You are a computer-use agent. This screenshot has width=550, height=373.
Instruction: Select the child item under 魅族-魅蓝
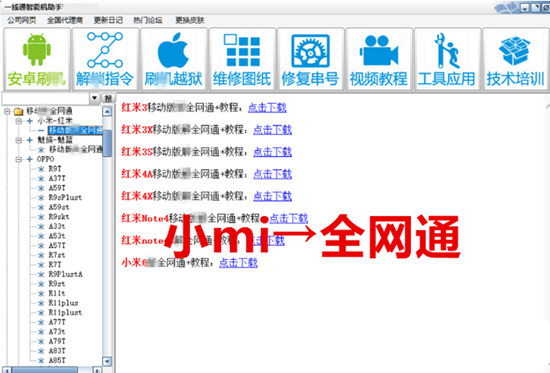click(75, 149)
